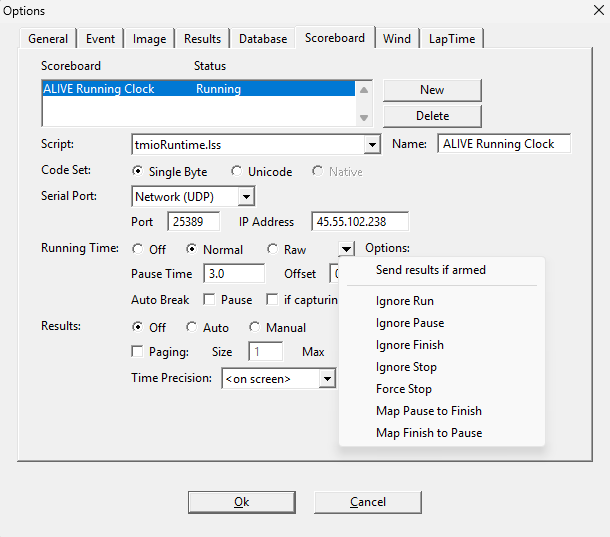Select Single Byte code set

click(170, 172)
